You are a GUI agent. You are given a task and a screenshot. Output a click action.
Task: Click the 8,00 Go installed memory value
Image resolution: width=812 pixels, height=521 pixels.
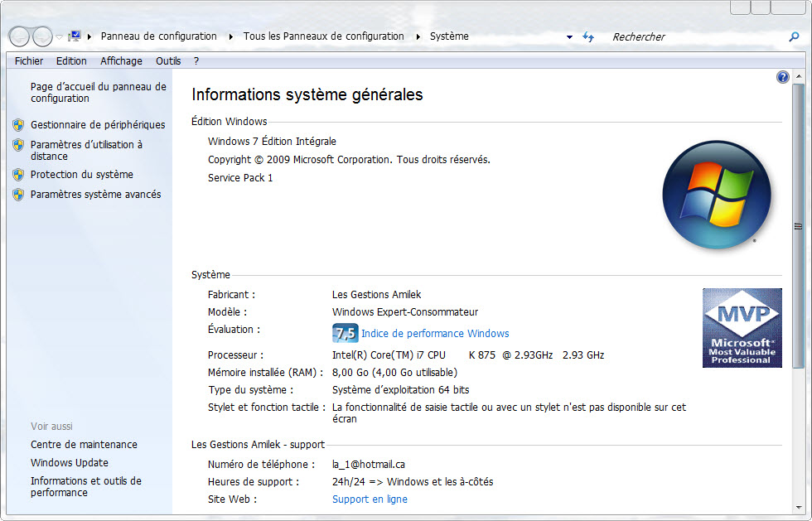(x=394, y=373)
